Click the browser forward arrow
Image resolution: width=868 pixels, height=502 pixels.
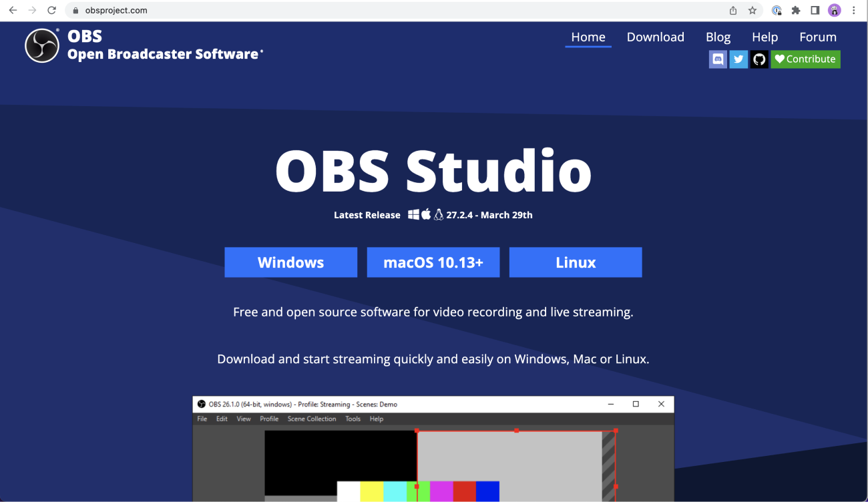tap(32, 10)
